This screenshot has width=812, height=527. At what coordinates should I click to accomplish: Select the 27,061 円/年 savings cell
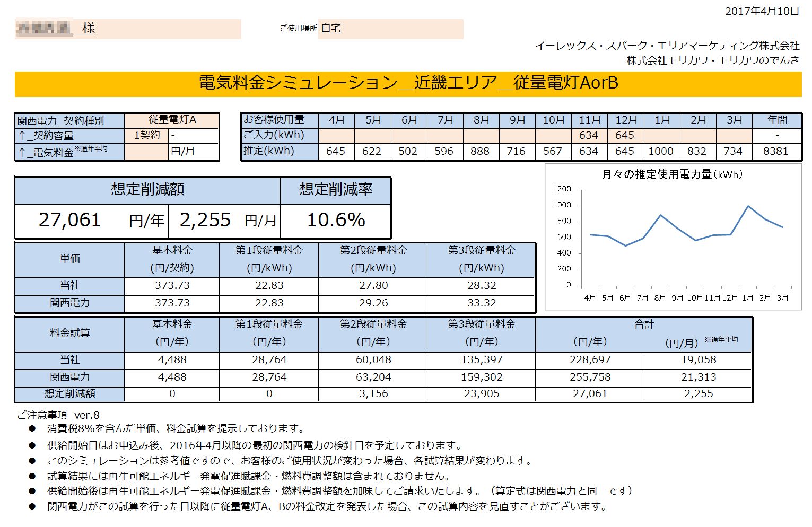[92, 220]
